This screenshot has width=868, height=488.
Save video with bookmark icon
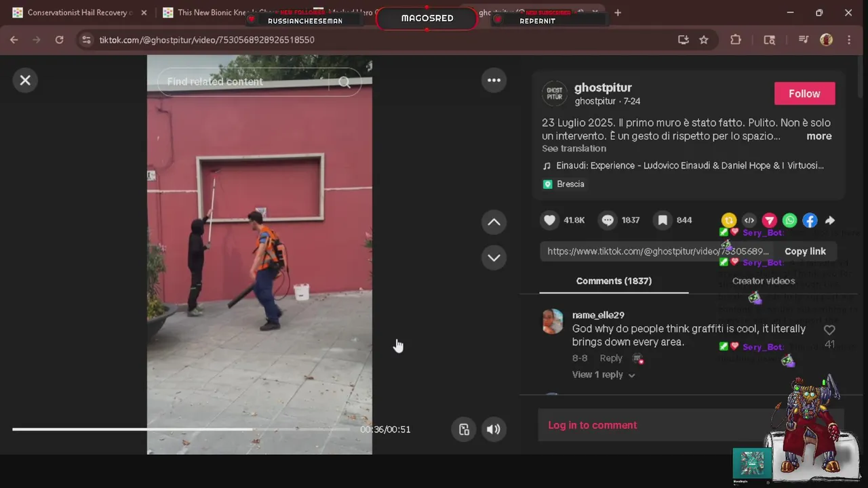(x=663, y=220)
